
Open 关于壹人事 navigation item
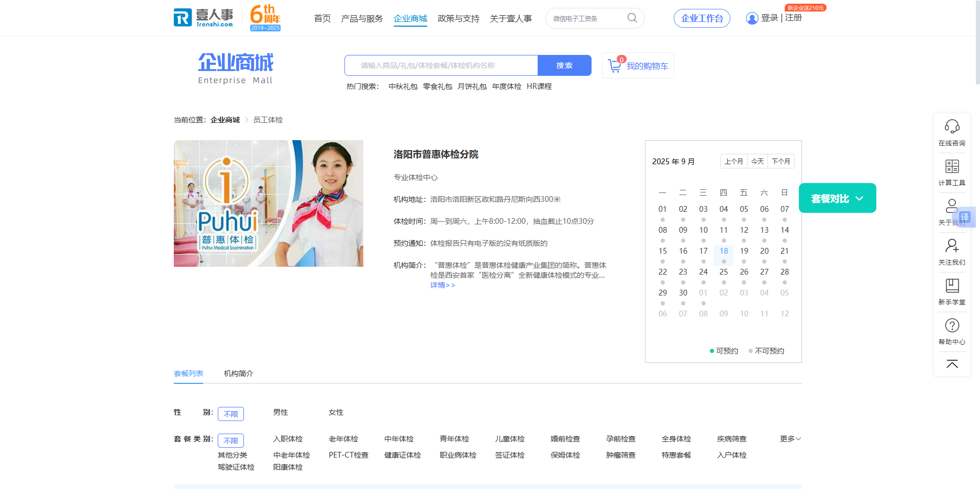(x=511, y=18)
